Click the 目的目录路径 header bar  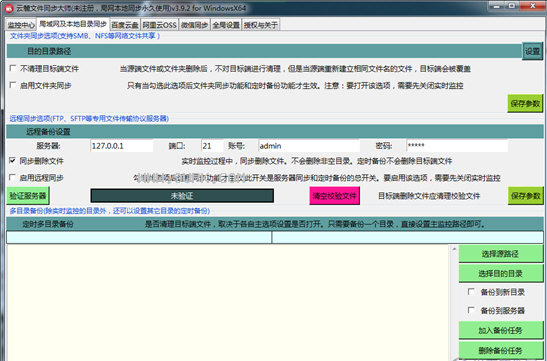point(264,51)
